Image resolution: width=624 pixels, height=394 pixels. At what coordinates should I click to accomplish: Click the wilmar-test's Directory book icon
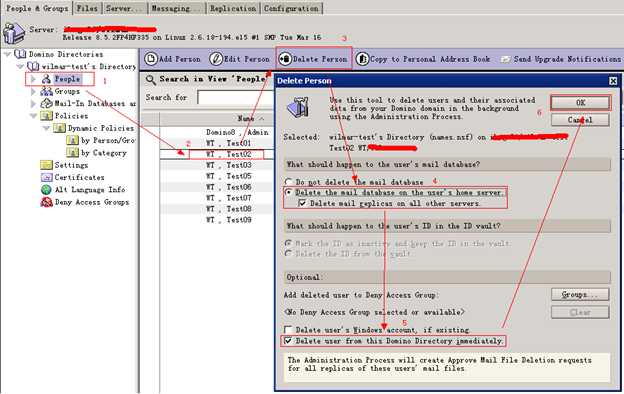pyautogui.click(x=33, y=66)
